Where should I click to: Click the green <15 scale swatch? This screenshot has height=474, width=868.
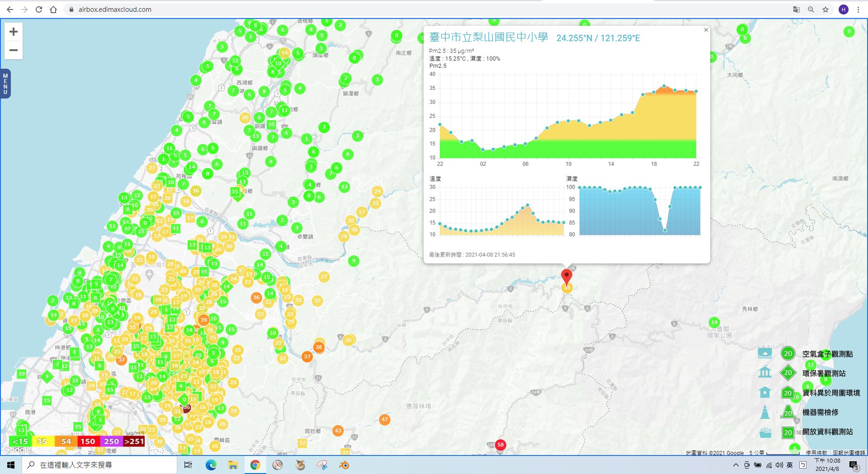point(20,441)
